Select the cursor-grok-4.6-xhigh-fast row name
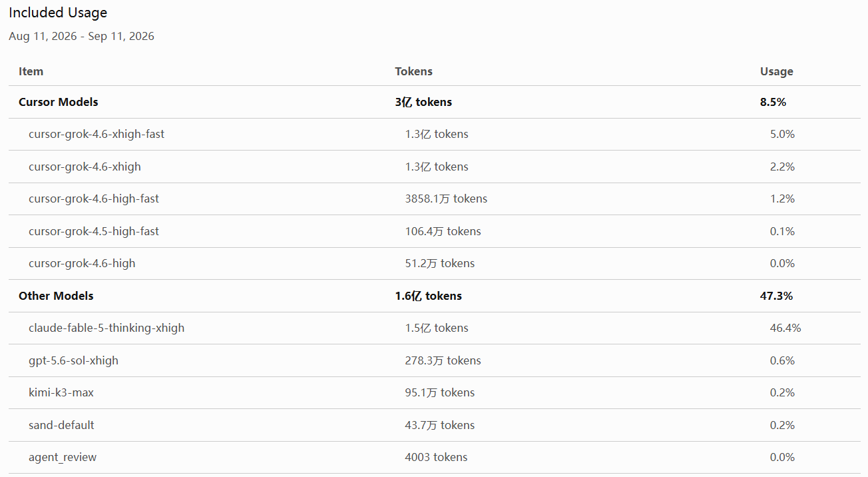This screenshot has height=477, width=868. (96, 134)
